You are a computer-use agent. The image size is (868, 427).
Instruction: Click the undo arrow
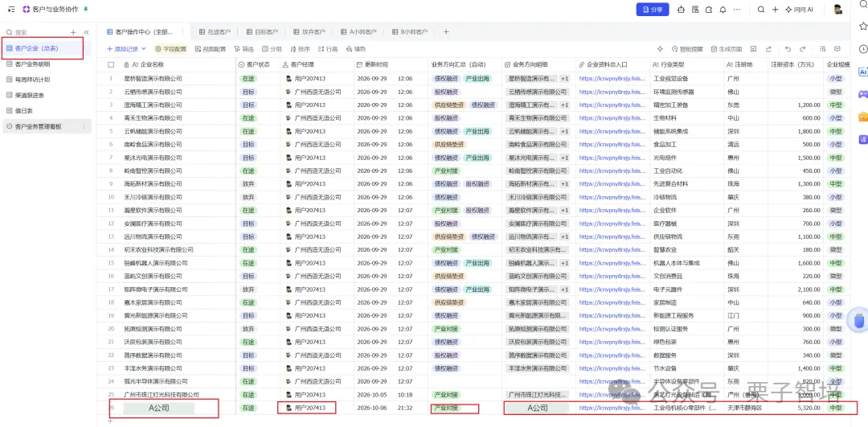coord(788,49)
